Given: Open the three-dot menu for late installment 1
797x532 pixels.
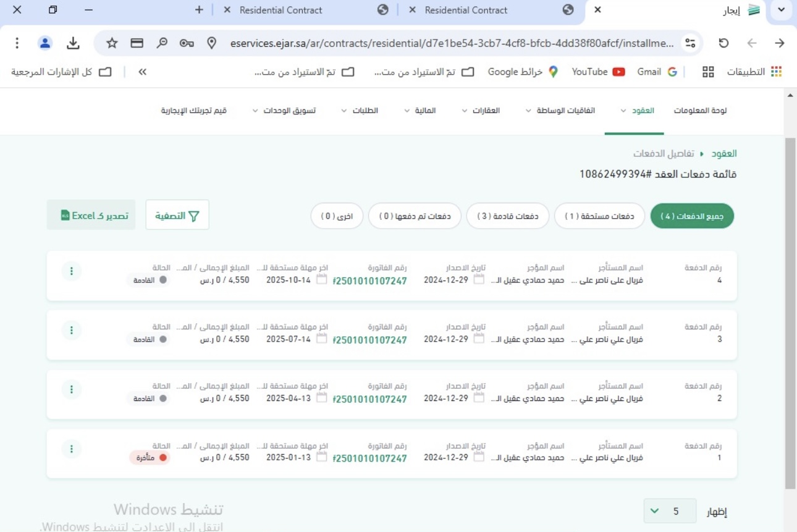Looking at the screenshot, I should coord(72,449).
